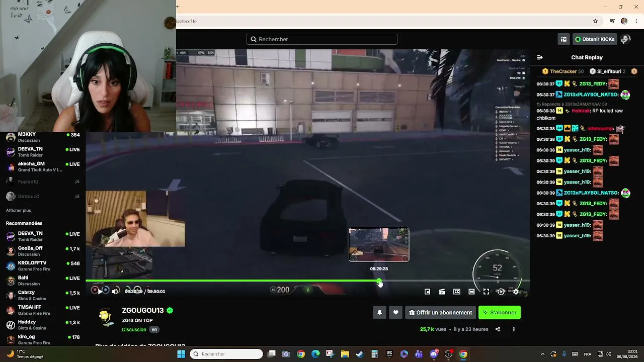Open File Explorer from the taskbar

(x=345, y=354)
